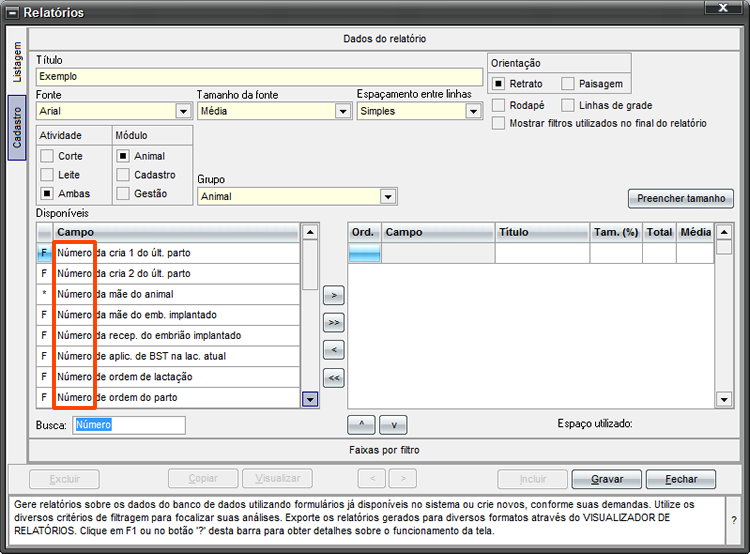Select 'Número de ordem do parto' row
750x554 pixels.
168,397
